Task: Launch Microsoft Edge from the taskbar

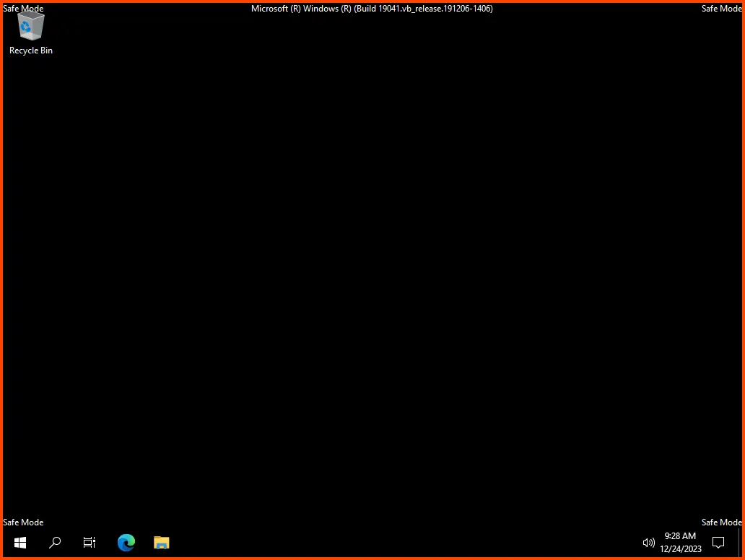Action: click(126, 543)
